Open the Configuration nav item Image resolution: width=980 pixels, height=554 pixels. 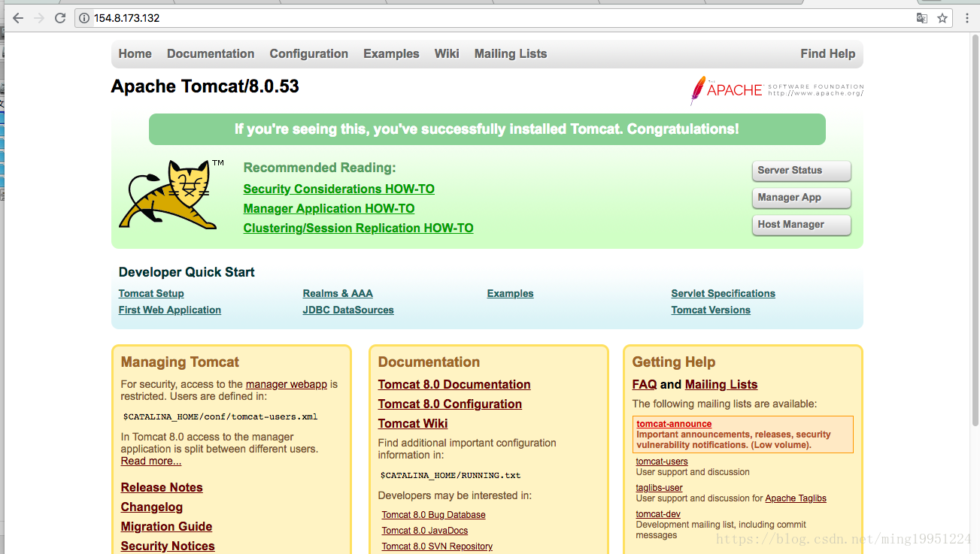coord(309,54)
